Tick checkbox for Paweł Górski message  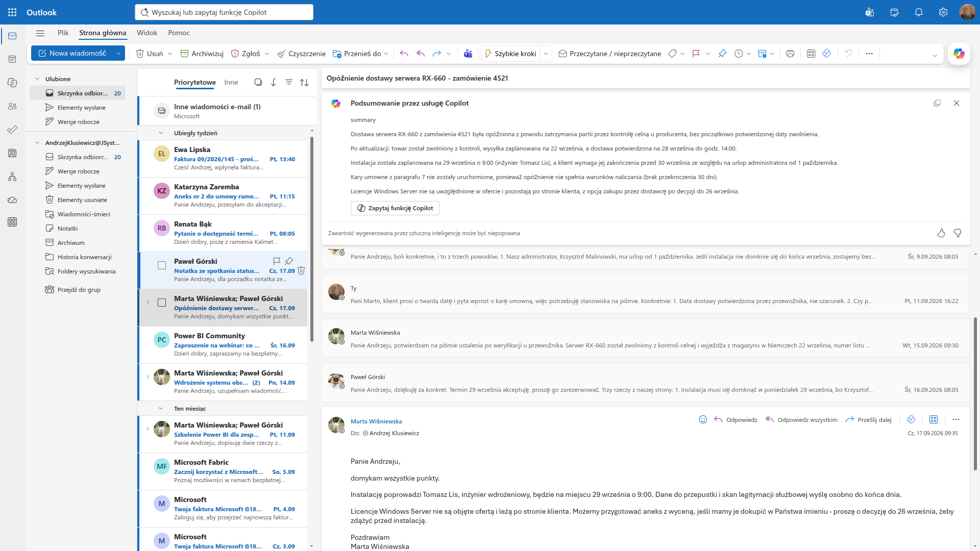click(162, 265)
